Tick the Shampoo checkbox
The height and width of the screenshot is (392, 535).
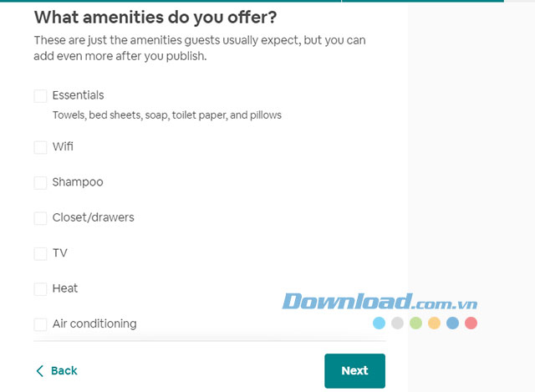(40, 182)
